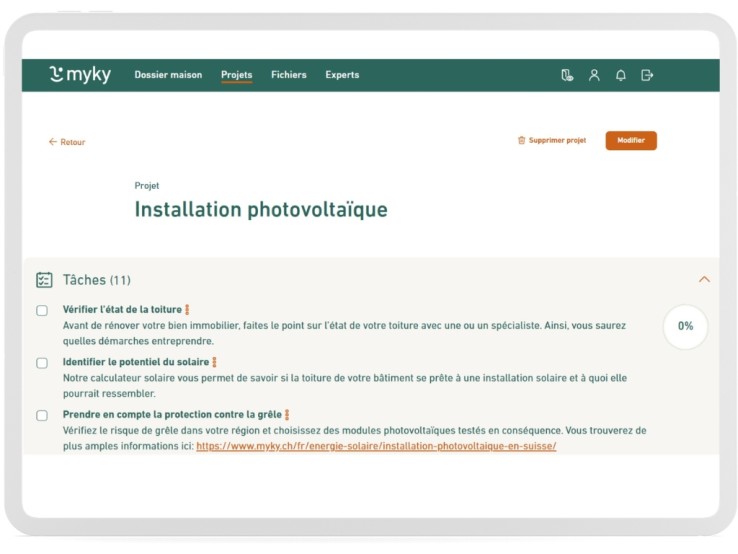The image size is (738, 554).
Task: Go to the Dossier maison menu
Action: click(x=168, y=75)
